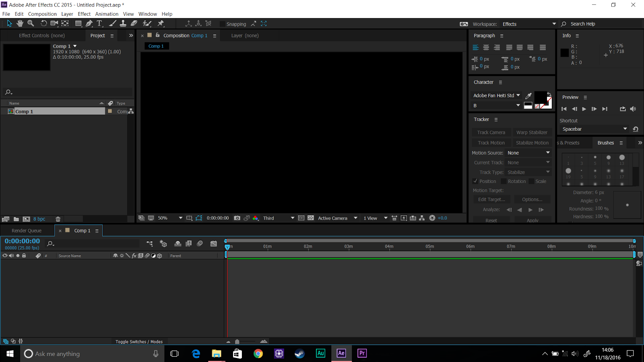Open the Graph Editor in timeline
The image size is (644, 362).
(213, 244)
